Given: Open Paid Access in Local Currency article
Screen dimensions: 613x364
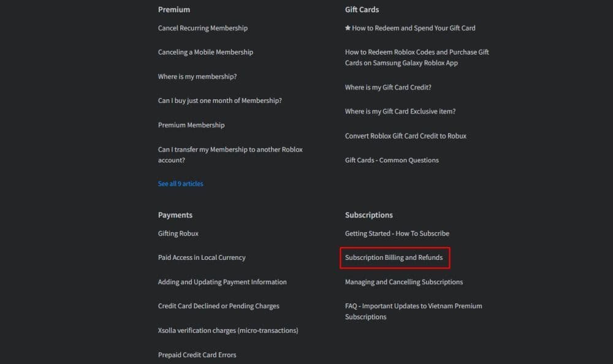Looking at the screenshot, I should [x=202, y=257].
